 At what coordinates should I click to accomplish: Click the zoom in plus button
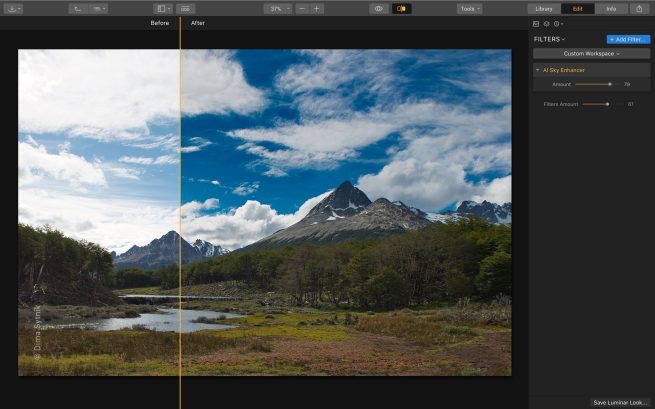pyautogui.click(x=317, y=8)
